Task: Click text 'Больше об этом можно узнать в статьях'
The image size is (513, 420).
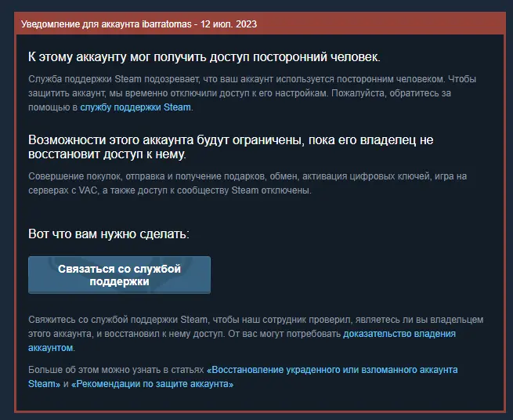Action: [116, 370]
